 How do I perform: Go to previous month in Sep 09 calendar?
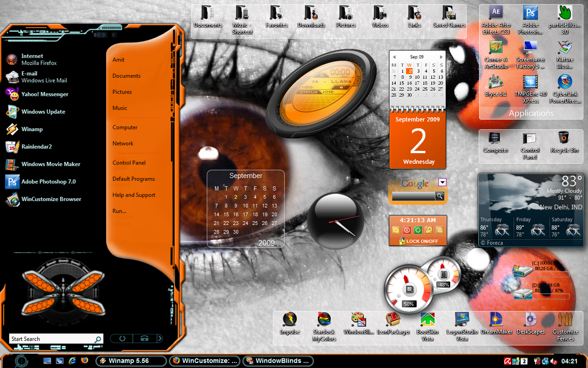click(x=394, y=57)
